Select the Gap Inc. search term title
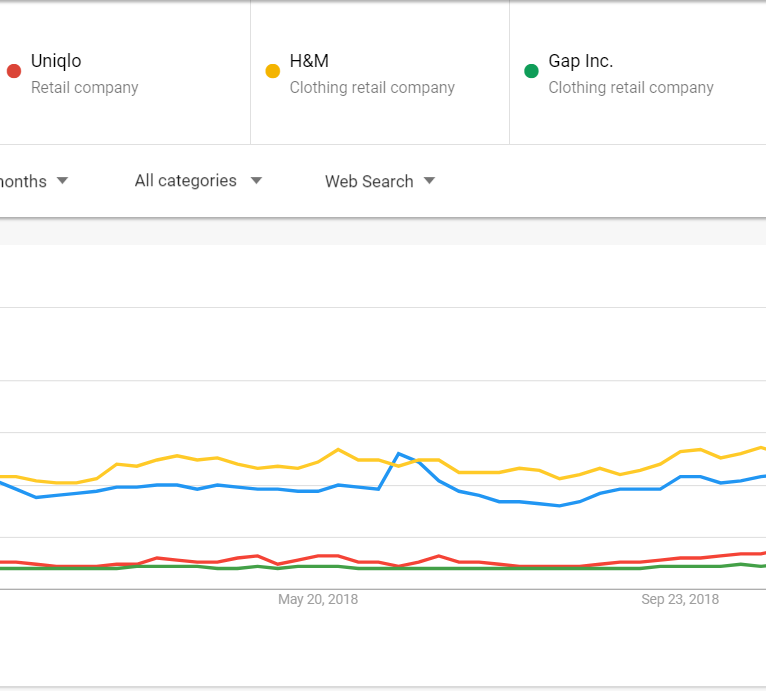 click(580, 61)
